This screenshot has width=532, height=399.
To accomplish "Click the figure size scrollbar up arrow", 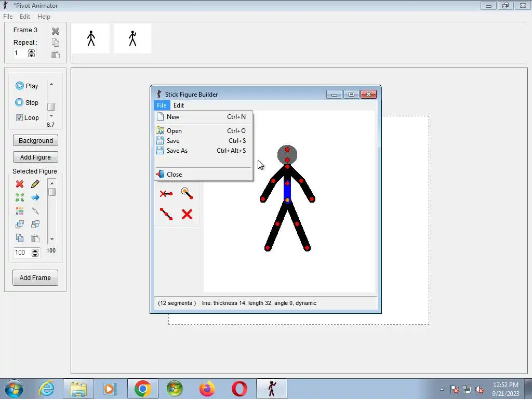I will point(52,183).
